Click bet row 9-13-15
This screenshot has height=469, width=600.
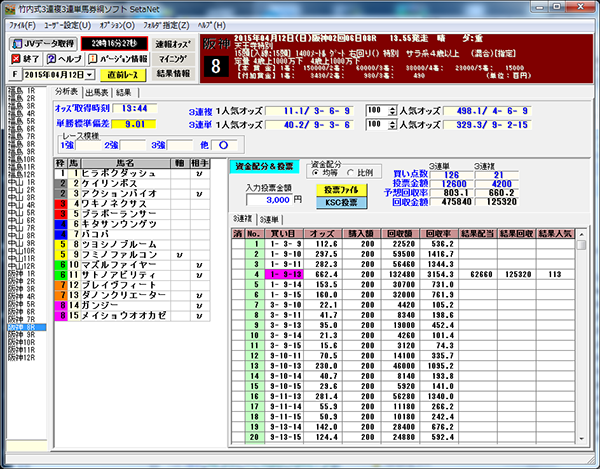(x=403, y=437)
